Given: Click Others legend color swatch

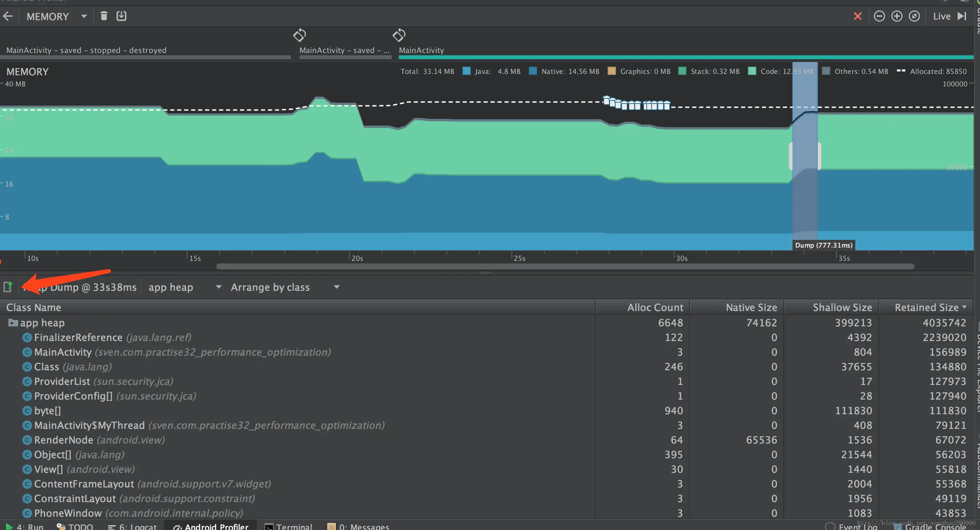Looking at the screenshot, I should coord(826,71).
